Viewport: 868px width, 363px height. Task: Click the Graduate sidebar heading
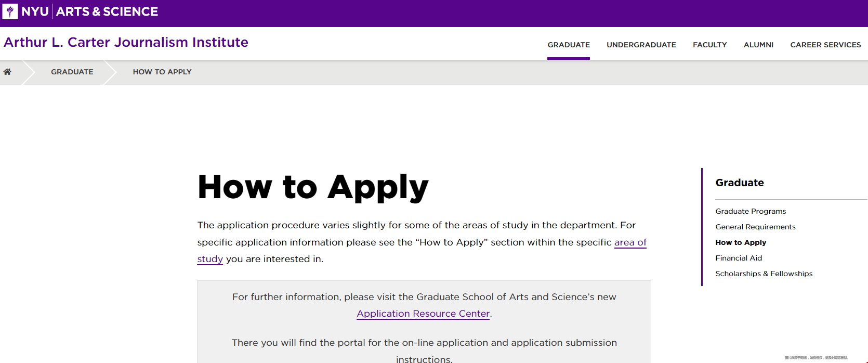(x=740, y=183)
